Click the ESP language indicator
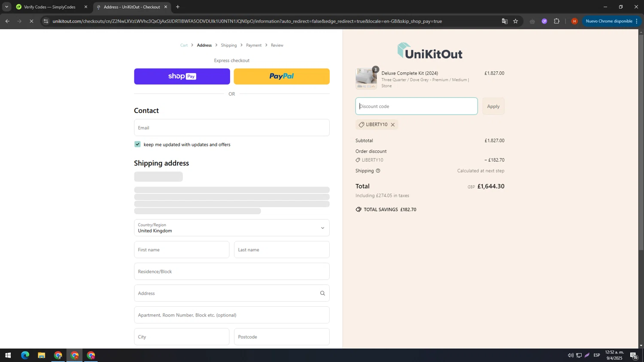 597,355
